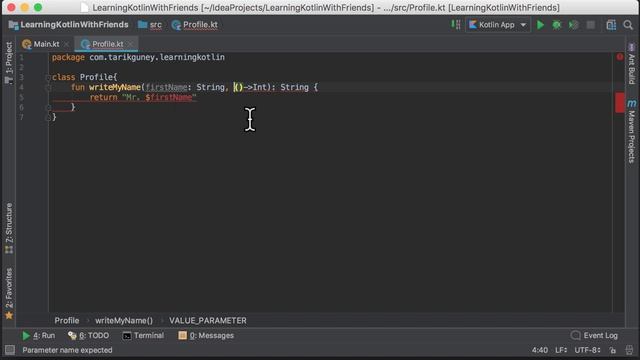
Task: Open Kotlin App run configuration dropdown
Action: pyautogui.click(x=498, y=25)
